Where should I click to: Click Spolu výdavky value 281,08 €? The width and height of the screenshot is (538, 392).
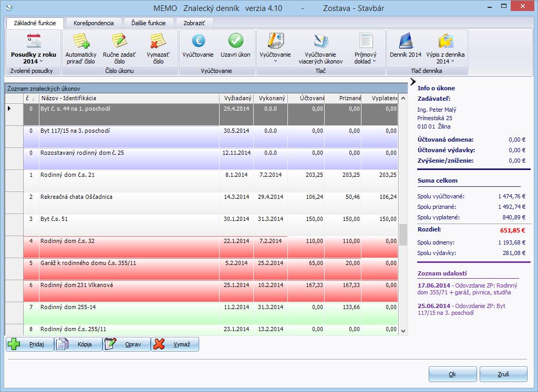(x=514, y=253)
